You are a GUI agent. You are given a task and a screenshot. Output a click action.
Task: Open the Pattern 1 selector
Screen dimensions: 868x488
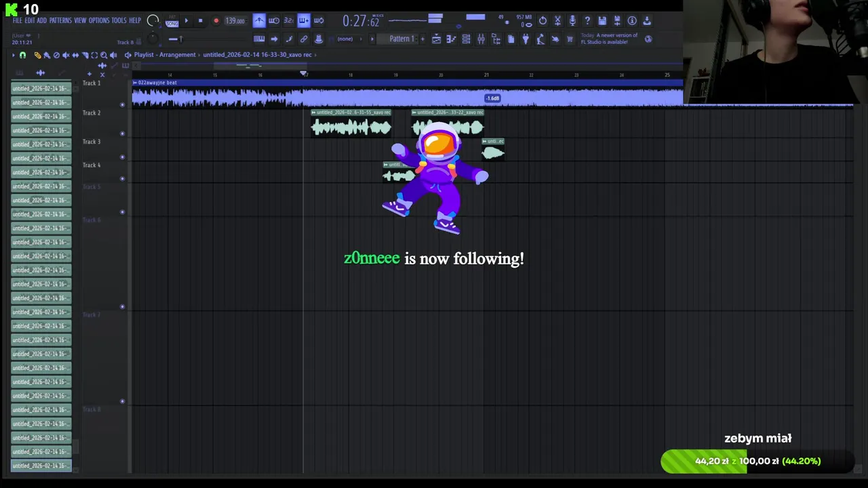coord(401,39)
